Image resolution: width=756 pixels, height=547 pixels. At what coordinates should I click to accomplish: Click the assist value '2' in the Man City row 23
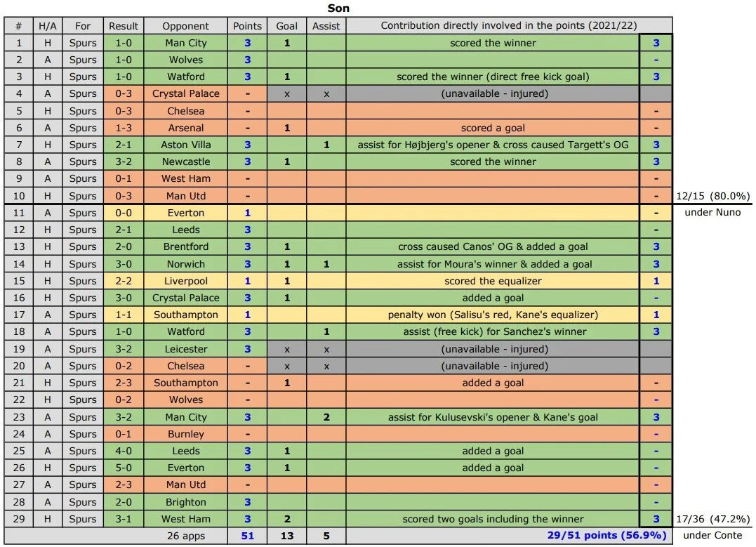(x=326, y=417)
